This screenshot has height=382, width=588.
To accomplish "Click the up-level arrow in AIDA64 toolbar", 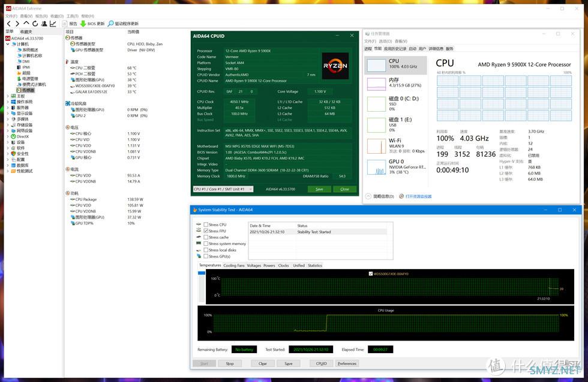I will click(x=26, y=23).
